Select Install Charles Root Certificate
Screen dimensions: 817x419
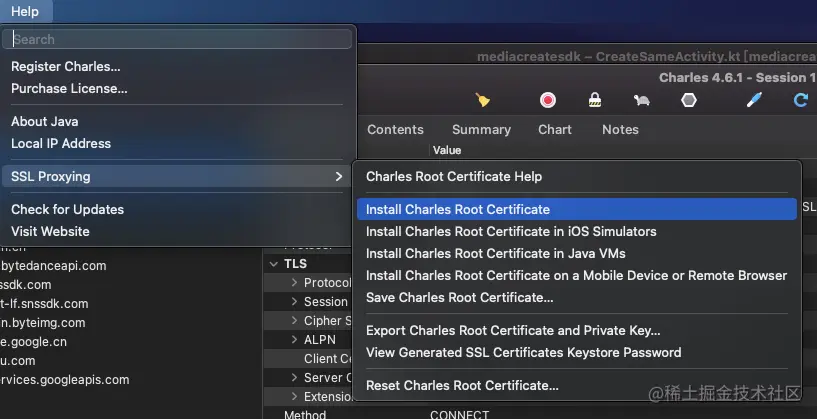point(577,209)
